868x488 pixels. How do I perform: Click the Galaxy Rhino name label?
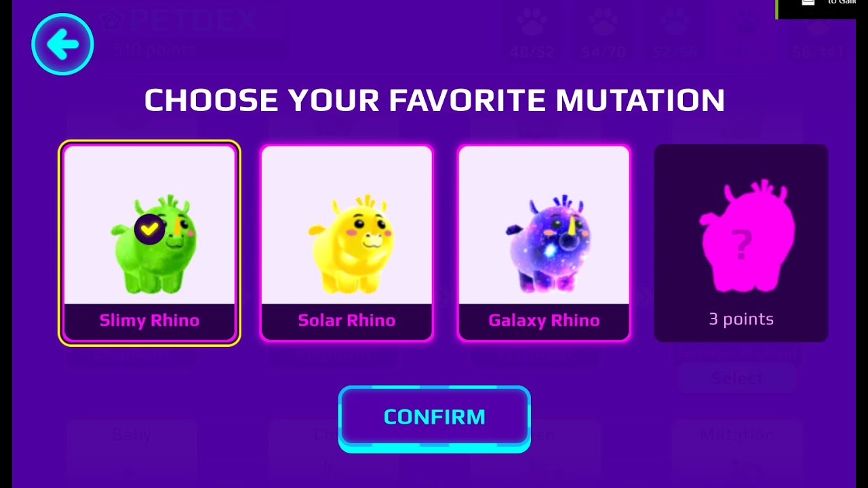pos(544,321)
